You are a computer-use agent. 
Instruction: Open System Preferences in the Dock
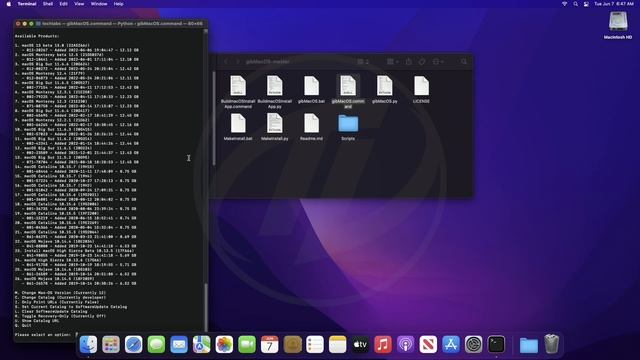pyautogui.click(x=473, y=344)
